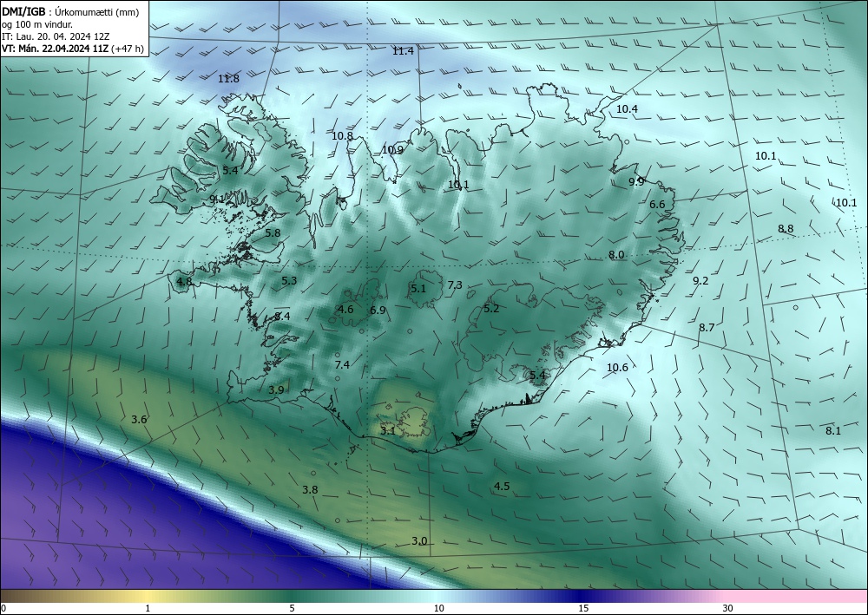This screenshot has width=868, height=615.
Task: Click the 6.6 value on the map
Action: pos(657,204)
